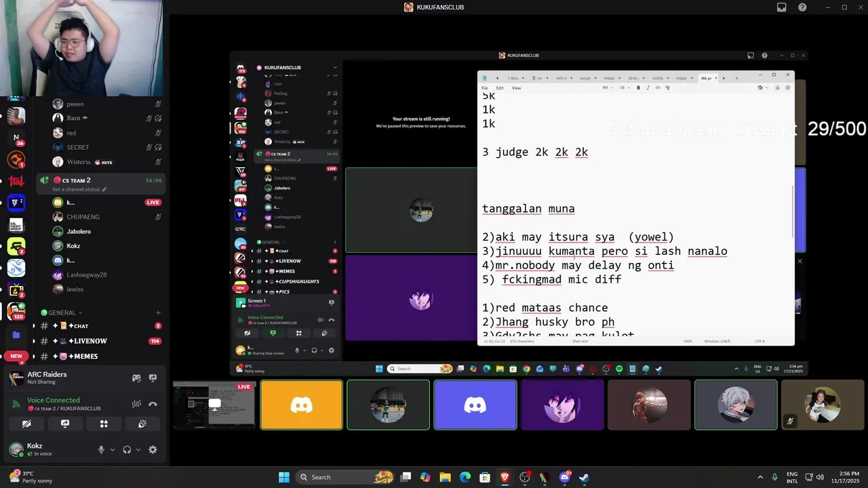Image resolution: width=868 pixels, height=488 pixels.
Task: Expand the CHAT channel threads arrow
Action: pos(34,326)
